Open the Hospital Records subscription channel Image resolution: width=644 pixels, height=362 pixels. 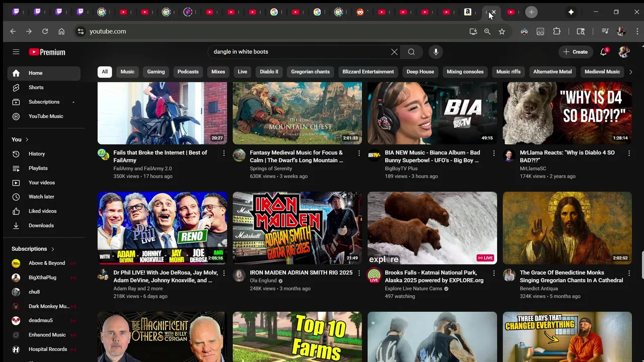[x=44, y=349]
